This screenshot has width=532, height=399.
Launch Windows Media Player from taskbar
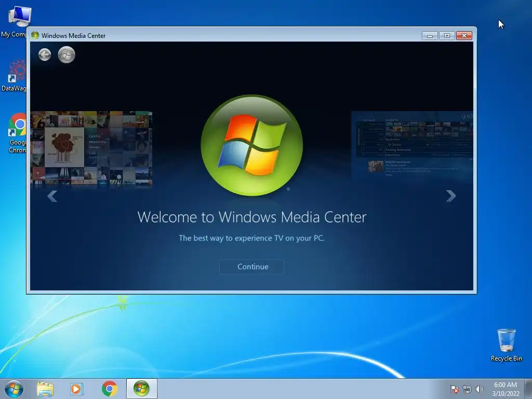pos(76,389)
